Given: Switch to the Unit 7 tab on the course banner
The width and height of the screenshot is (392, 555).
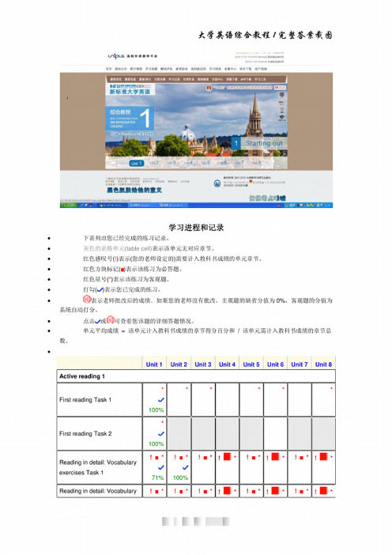Looking at the screenshot, I should tap(239, 163).
